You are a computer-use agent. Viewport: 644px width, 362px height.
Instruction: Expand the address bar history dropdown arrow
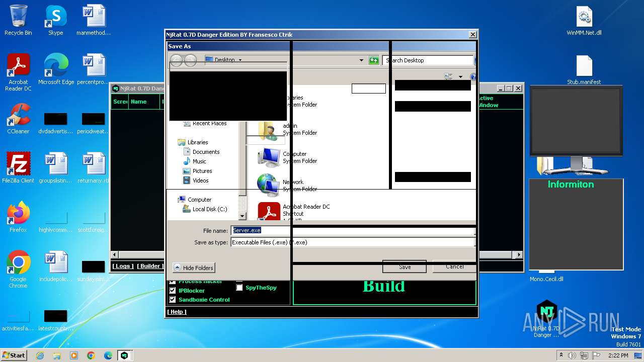(x=361, y=60)
